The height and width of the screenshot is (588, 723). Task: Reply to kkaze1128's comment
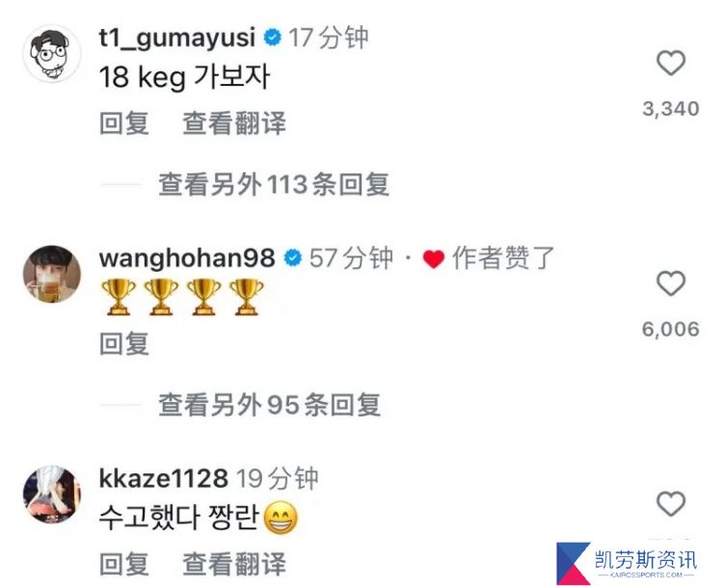124,564
